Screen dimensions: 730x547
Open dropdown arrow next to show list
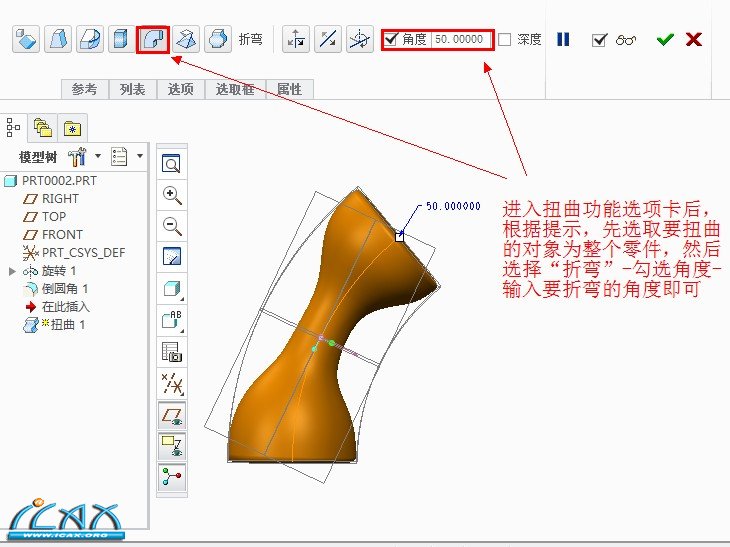pyautogui.click(x=140, y=156)
